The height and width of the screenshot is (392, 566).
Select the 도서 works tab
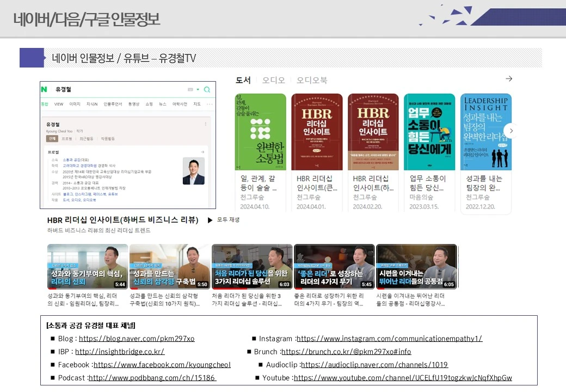pos(243,80)
